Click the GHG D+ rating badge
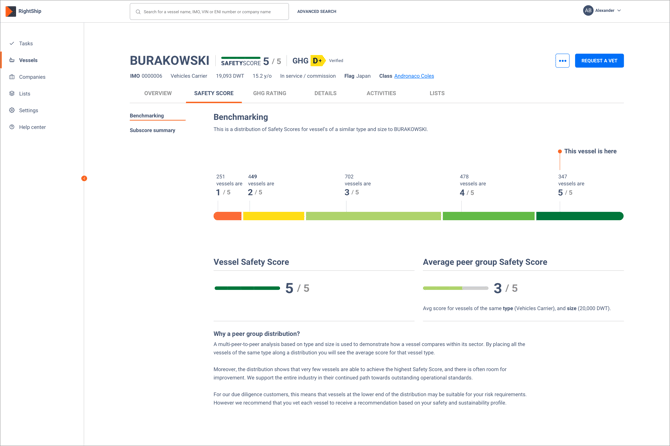This screenshot has height=446, width=670. pyautogui.click(x=318, y=61)
